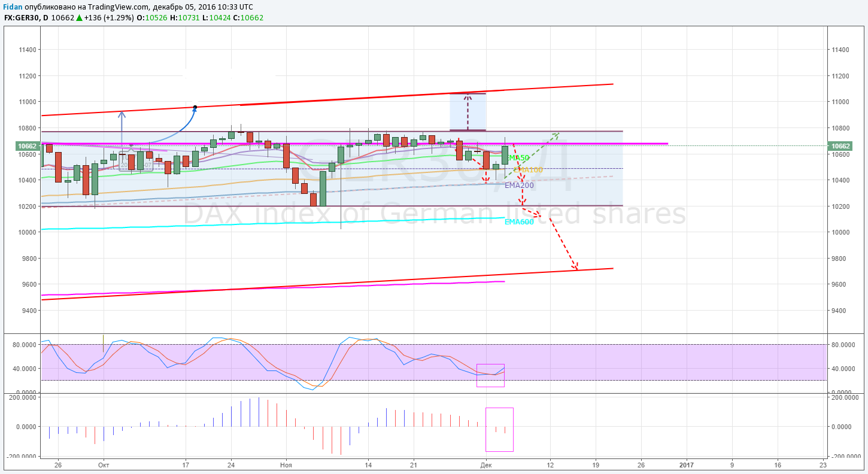Click the EMA100 line label
This screenshot has height=474, width=868.
click(x=529, y=170)
